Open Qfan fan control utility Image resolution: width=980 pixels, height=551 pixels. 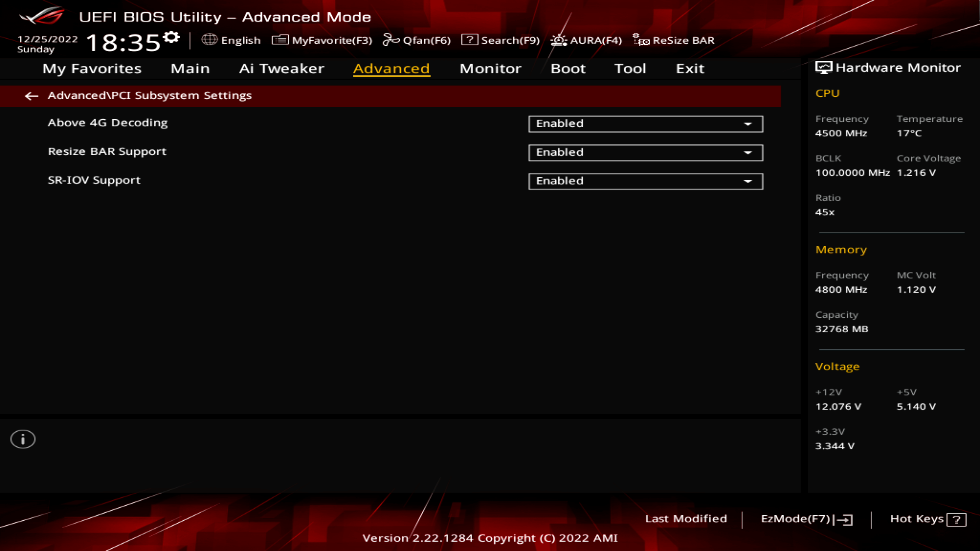419,40
